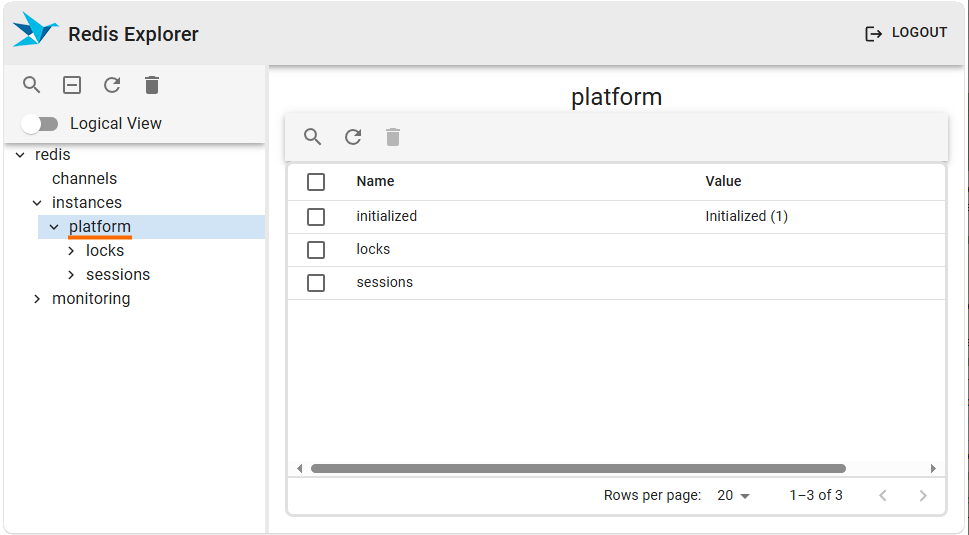This screenshot has width=969, height=535.
Task: Open search in the platform table toolbar
Action: point(313,137)
